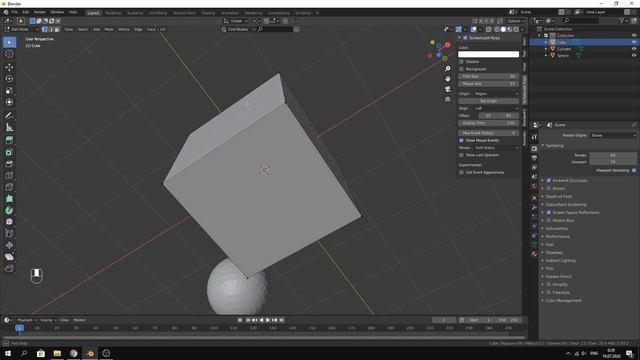Hide the Cube in the outliner

[634, 42]
